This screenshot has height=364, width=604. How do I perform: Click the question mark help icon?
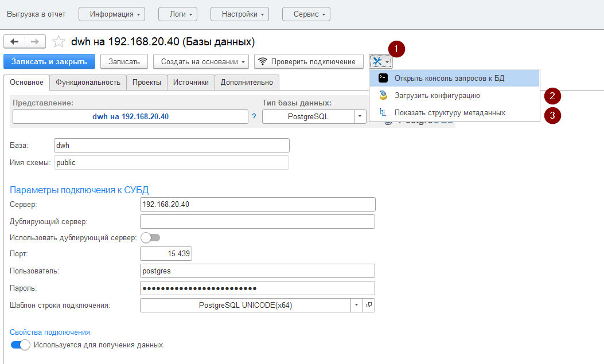point(254,117)
